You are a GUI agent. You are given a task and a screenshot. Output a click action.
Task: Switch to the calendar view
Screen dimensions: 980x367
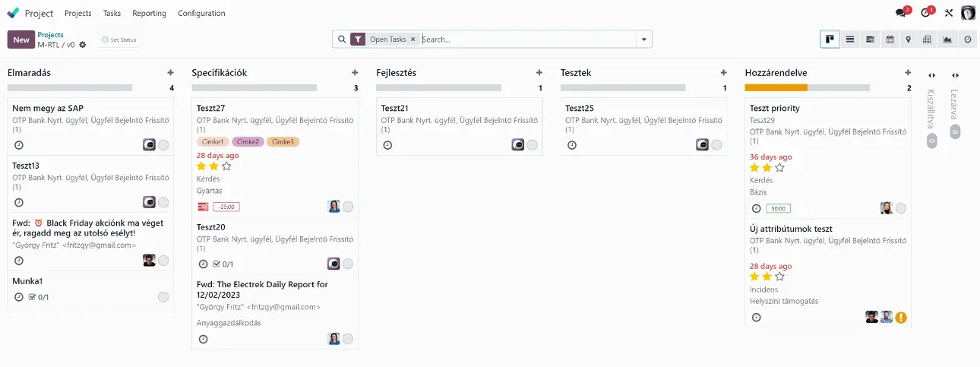tap(890, 40)
